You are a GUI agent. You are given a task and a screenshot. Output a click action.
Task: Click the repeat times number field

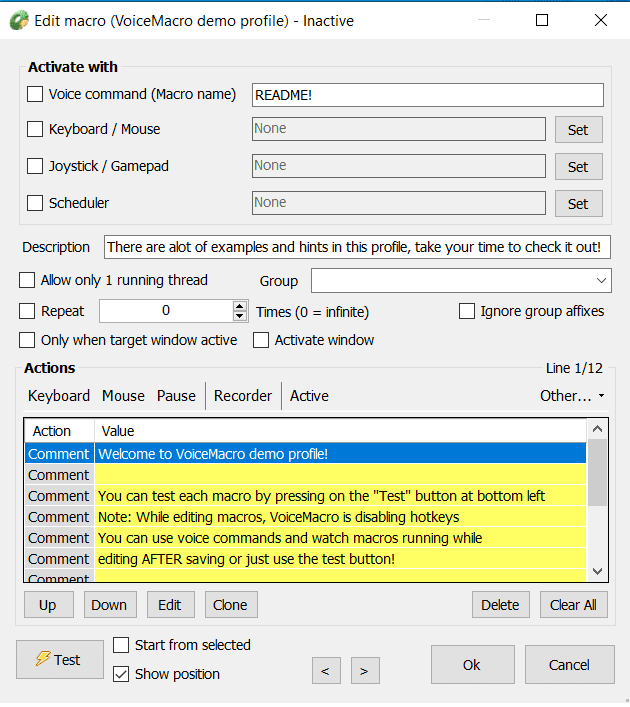click(166, 311)
